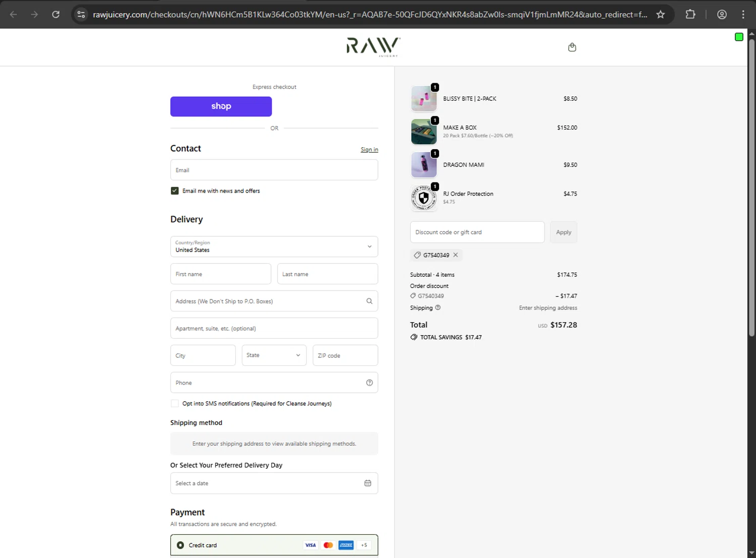Click the Apartment, suite field
The height and width of the screenshot is (558, 756).
pos(274,328)
